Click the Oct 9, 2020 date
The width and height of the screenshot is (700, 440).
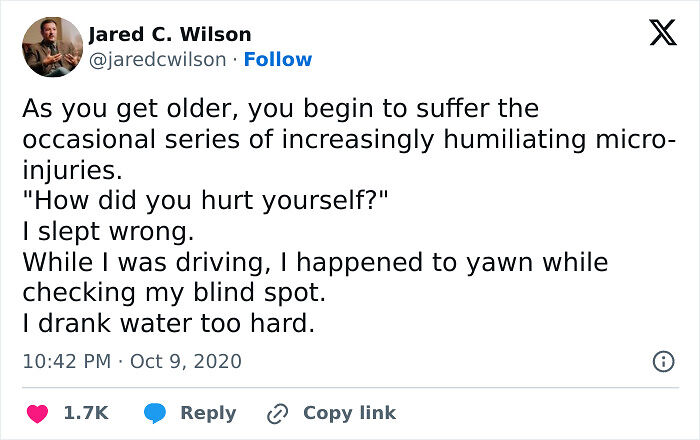(185, 361)
